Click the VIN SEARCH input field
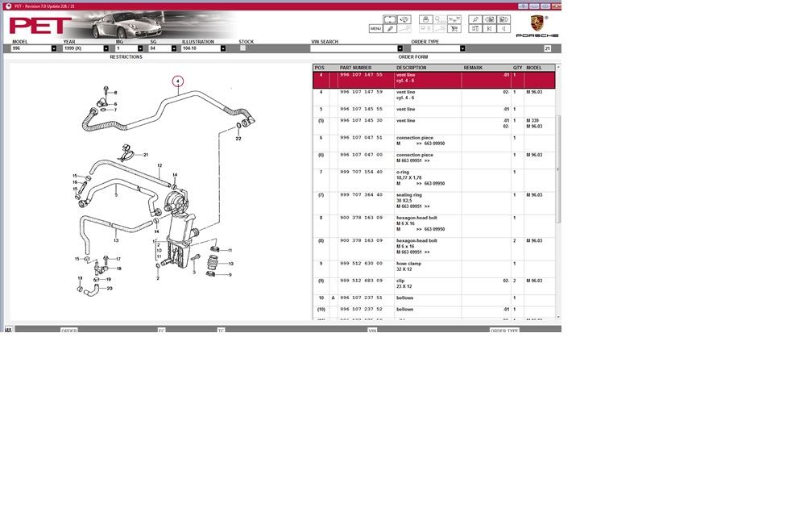The width and height of the screenshot is (812, 508). point(354,48)
